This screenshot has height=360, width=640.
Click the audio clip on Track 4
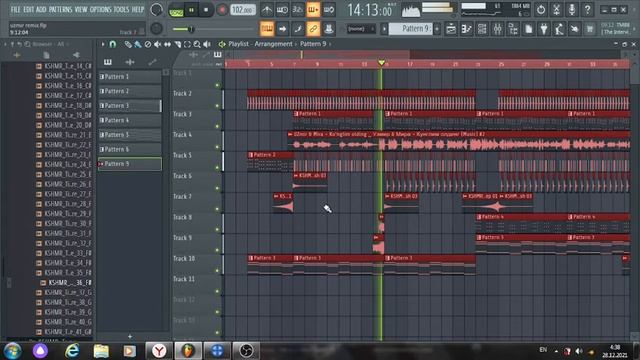coord(458,141)
